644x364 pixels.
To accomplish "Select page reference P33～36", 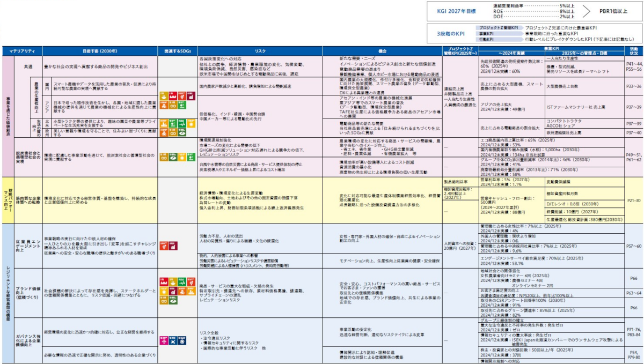I will [x=634, y=86].
